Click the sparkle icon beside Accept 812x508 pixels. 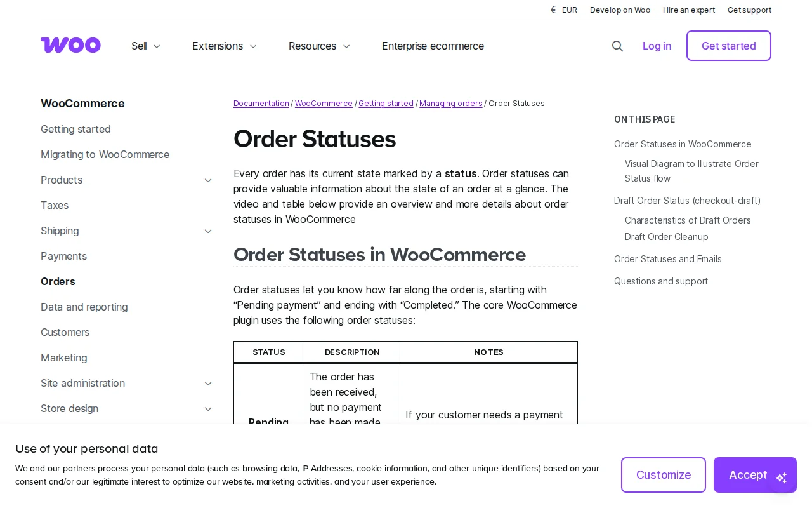click(x=782, y=478)
